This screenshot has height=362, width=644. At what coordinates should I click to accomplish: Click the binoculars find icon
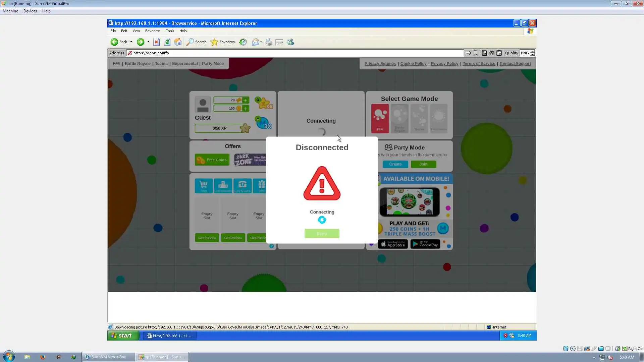click(x=491, y=53)
